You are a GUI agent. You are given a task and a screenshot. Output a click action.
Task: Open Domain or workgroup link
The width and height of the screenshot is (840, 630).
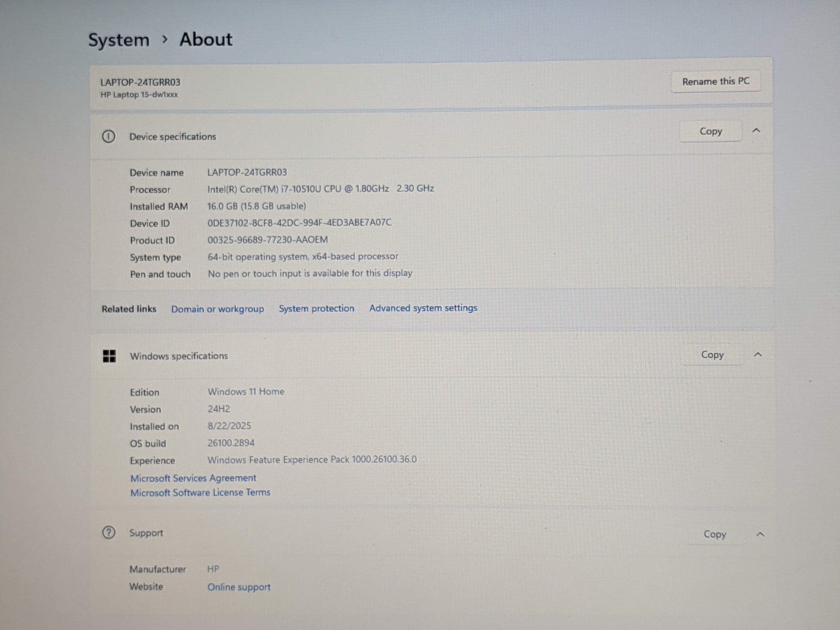217,309
